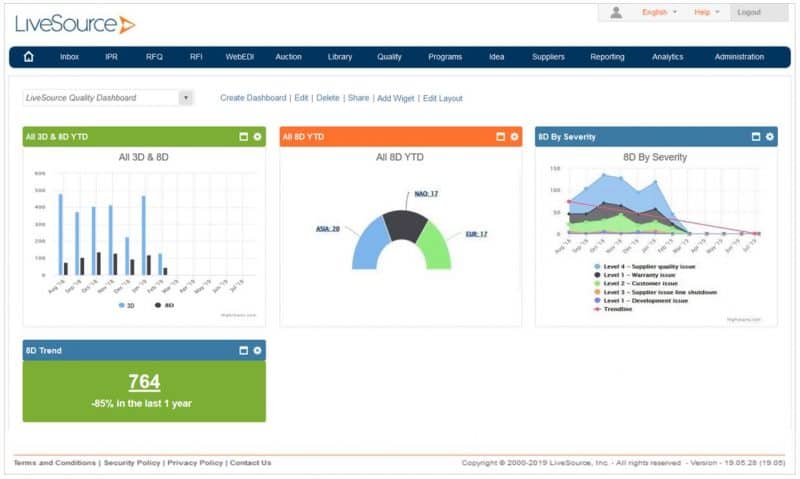
Task: Open Security Policy footer link
Action: click(x=132, y=463)
